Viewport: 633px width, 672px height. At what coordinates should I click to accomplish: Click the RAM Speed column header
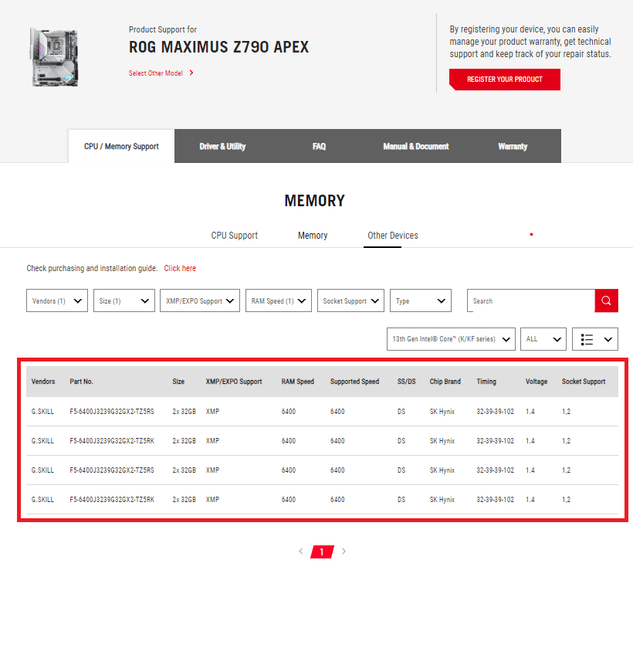pos(298,382)
